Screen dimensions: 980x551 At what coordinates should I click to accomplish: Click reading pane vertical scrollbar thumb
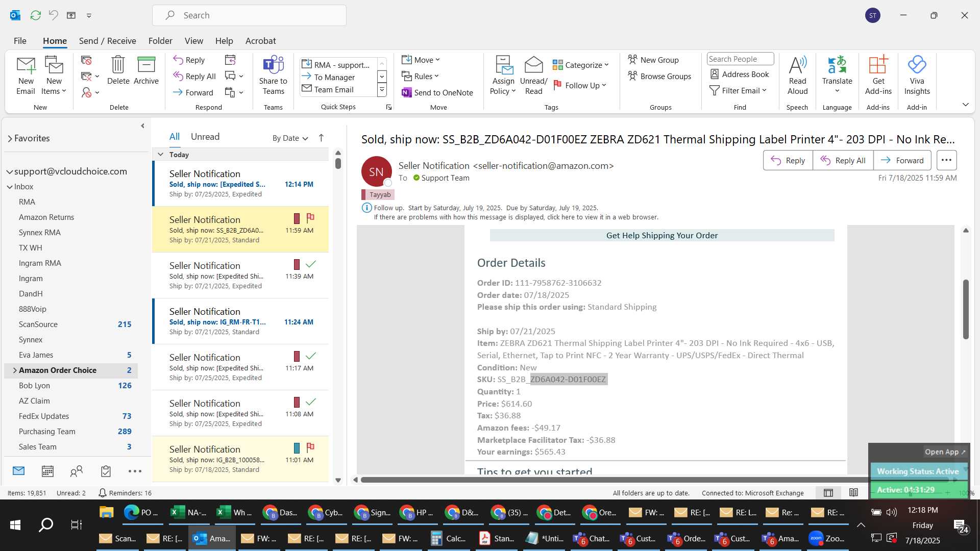pos(966,309)
